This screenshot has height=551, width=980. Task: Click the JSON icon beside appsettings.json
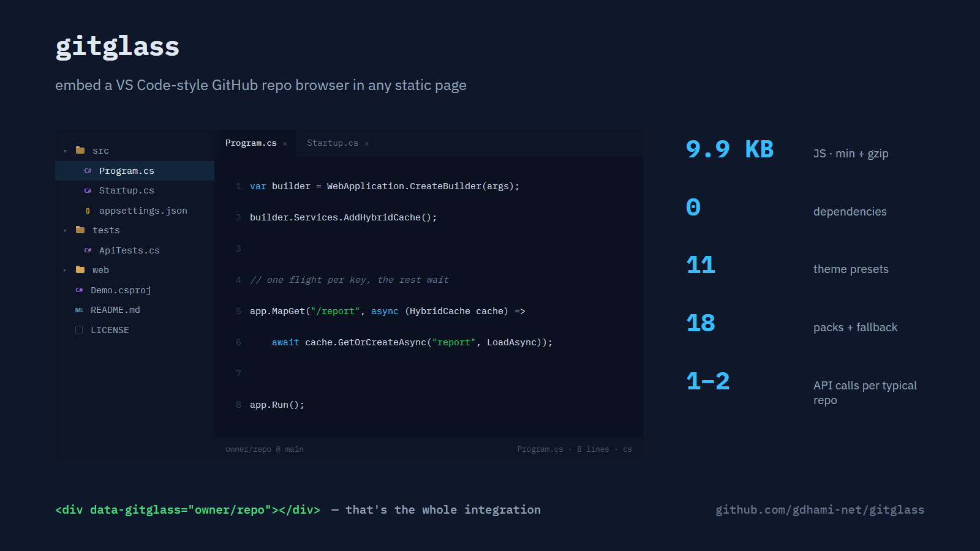point(88,211)
